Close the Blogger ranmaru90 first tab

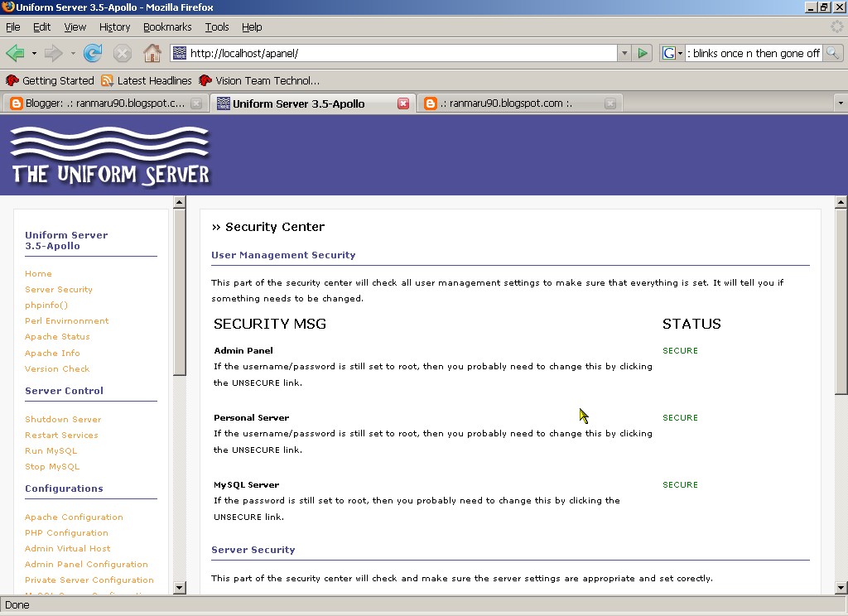tap(196, 103)
